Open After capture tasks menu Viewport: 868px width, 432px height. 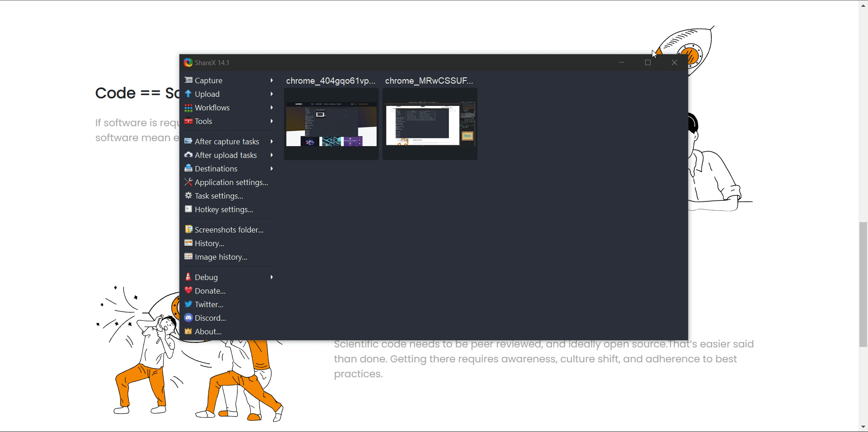(x=229, y=142)
